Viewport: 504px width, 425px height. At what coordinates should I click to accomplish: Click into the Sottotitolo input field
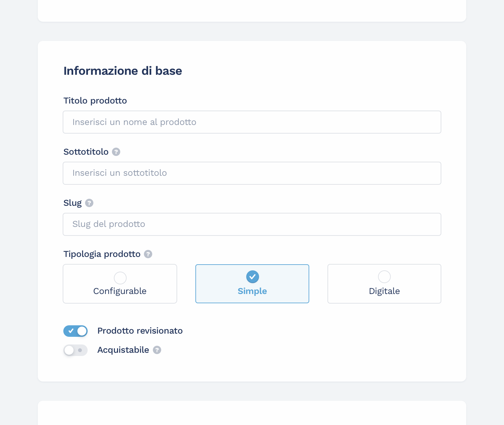[252, 173]
